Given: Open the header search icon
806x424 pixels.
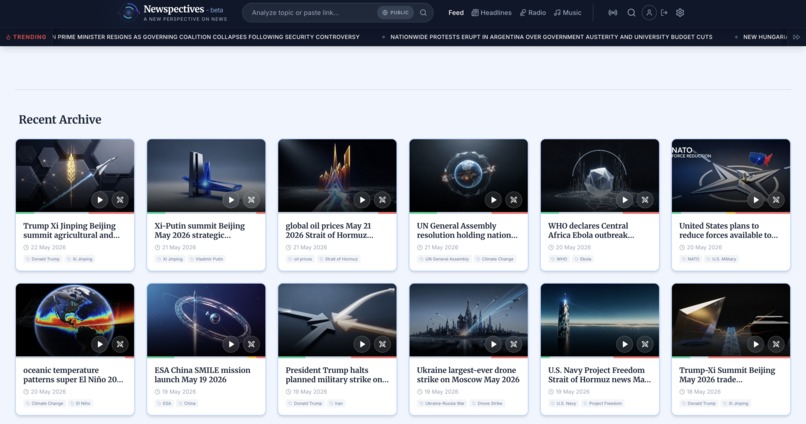Looking at the screenshot, I should (x=631, y=13).
